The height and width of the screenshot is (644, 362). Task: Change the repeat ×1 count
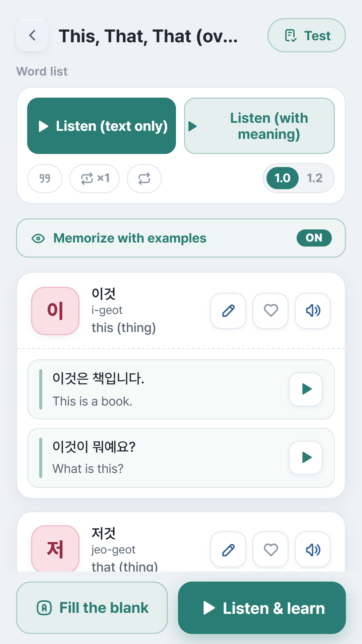[95, 178]
